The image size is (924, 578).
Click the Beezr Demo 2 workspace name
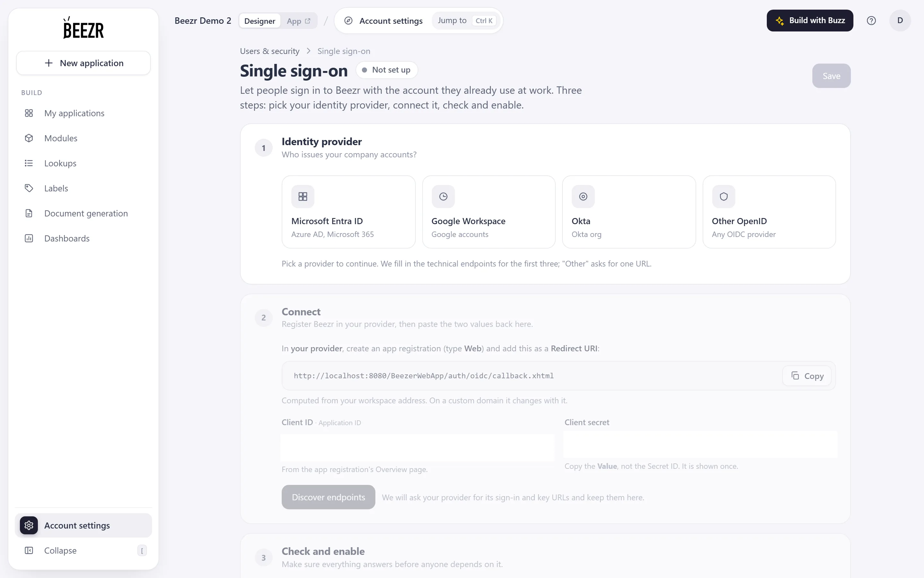coord(203,21)
